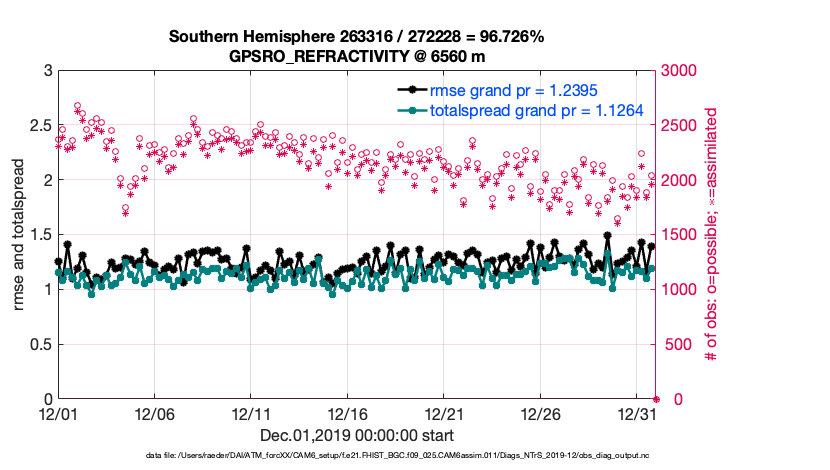This screenshot has height=470, width=830.
Task: Click the Southern Hemisphere title line
Action: point(356,37)
